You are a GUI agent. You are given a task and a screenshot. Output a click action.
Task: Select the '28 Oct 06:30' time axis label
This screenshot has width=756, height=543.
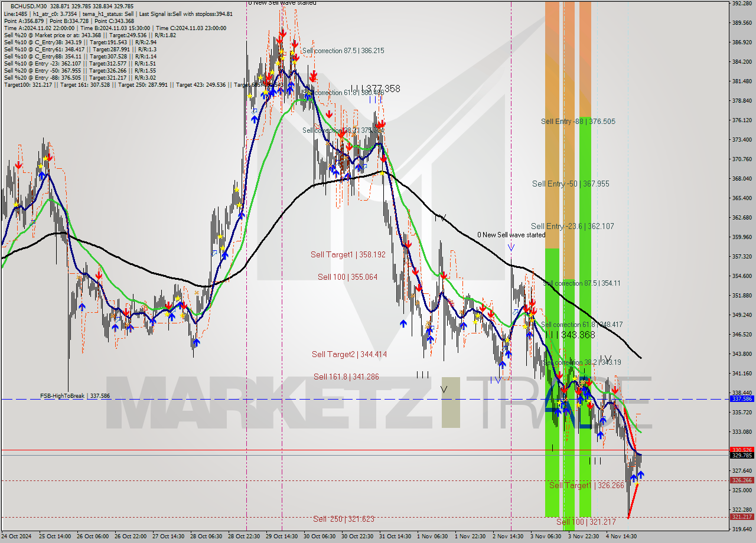coord(206,537)
